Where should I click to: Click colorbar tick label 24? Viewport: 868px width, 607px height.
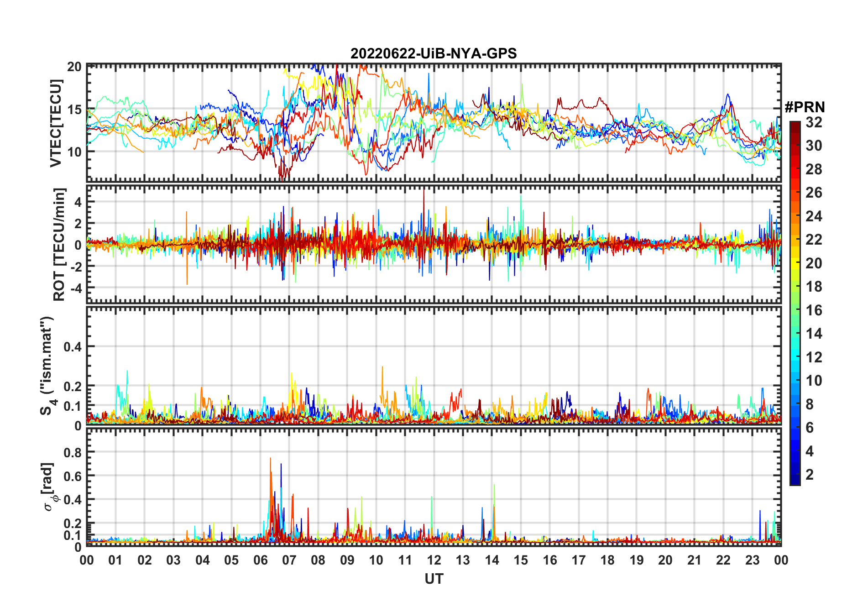(814, 216)
